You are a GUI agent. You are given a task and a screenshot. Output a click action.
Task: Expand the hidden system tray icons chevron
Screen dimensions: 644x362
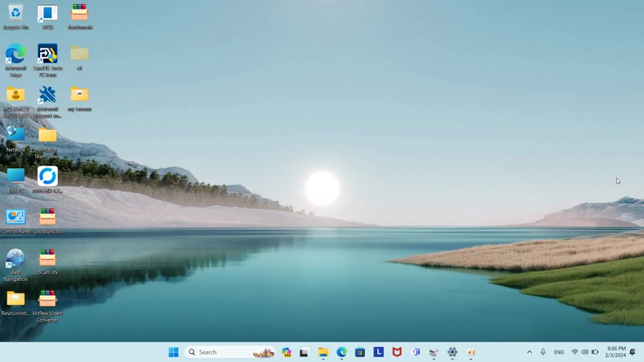(529, 352)
